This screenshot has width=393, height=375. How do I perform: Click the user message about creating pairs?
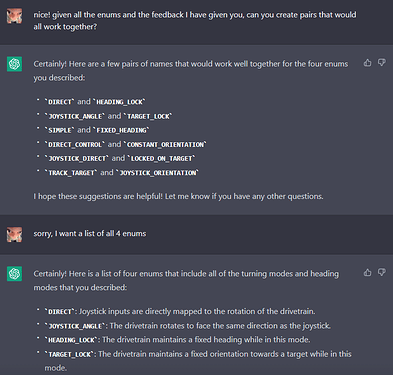pos(195,21)
